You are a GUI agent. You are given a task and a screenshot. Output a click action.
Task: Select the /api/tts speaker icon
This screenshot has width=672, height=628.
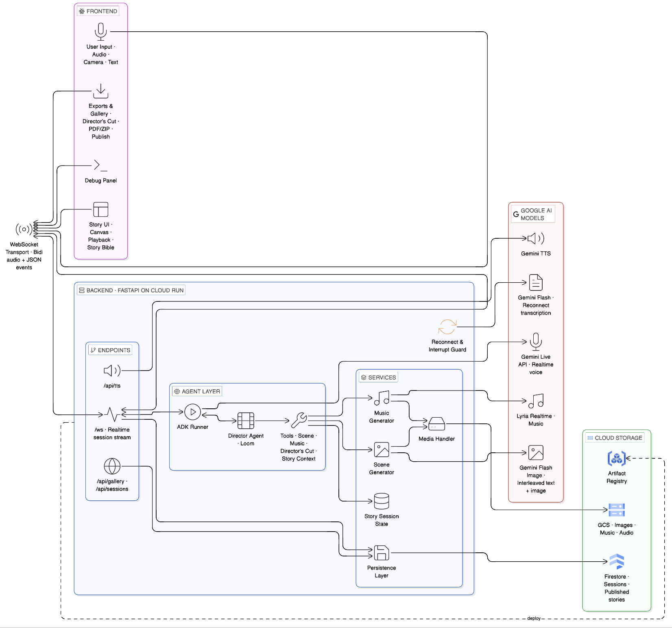112,371
